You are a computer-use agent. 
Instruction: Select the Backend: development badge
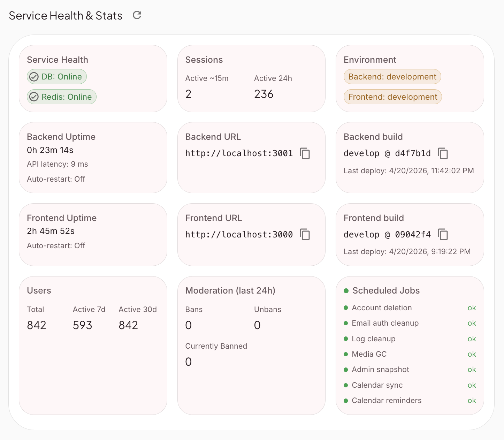(x=392, y=77)
